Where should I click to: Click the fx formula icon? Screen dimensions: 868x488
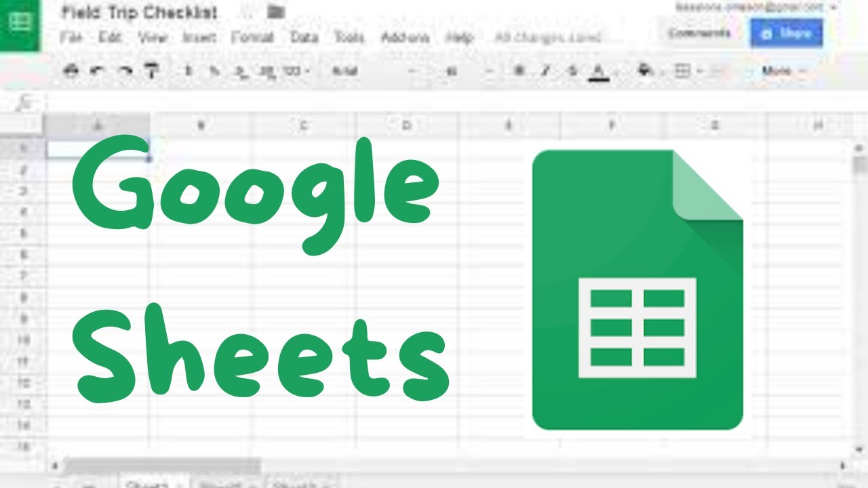24,102
